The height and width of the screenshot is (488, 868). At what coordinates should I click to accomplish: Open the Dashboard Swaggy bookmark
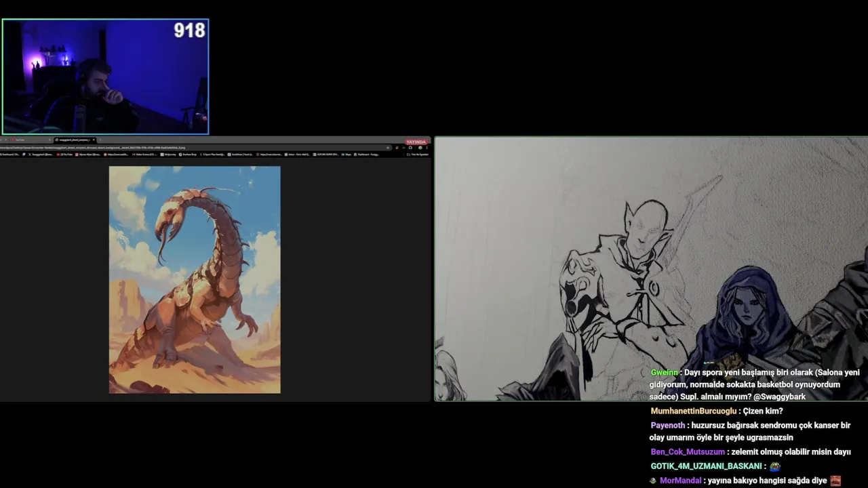click(366, 155)
